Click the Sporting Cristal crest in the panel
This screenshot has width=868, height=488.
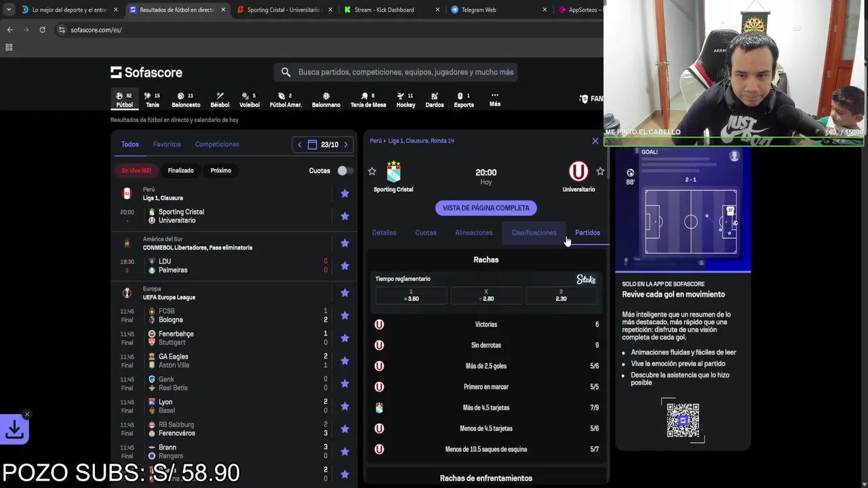[x=393, y=171]
